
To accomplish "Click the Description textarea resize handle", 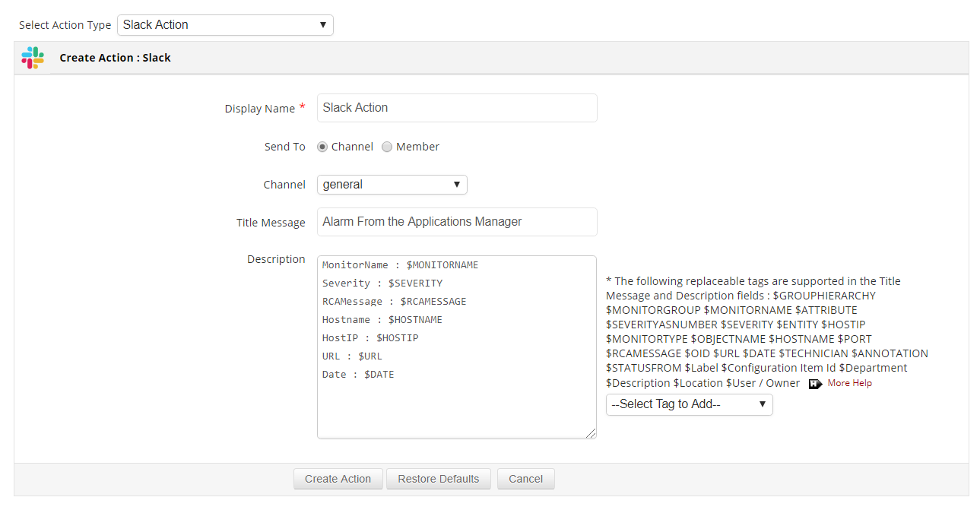I will 591,433.
